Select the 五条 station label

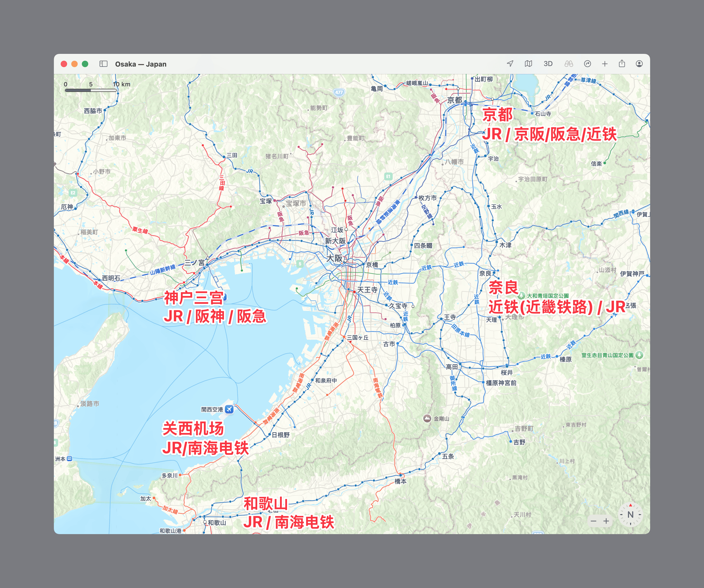coord(448,456)
